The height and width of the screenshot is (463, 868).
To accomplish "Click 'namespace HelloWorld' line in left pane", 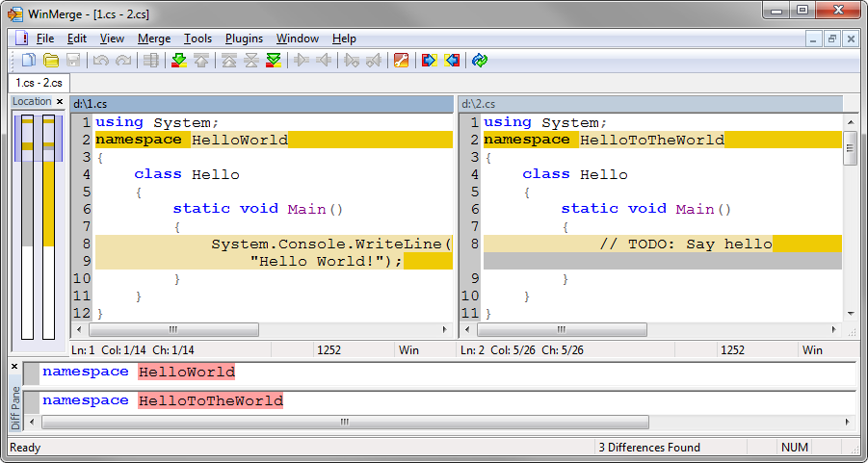I will point(274,140).
